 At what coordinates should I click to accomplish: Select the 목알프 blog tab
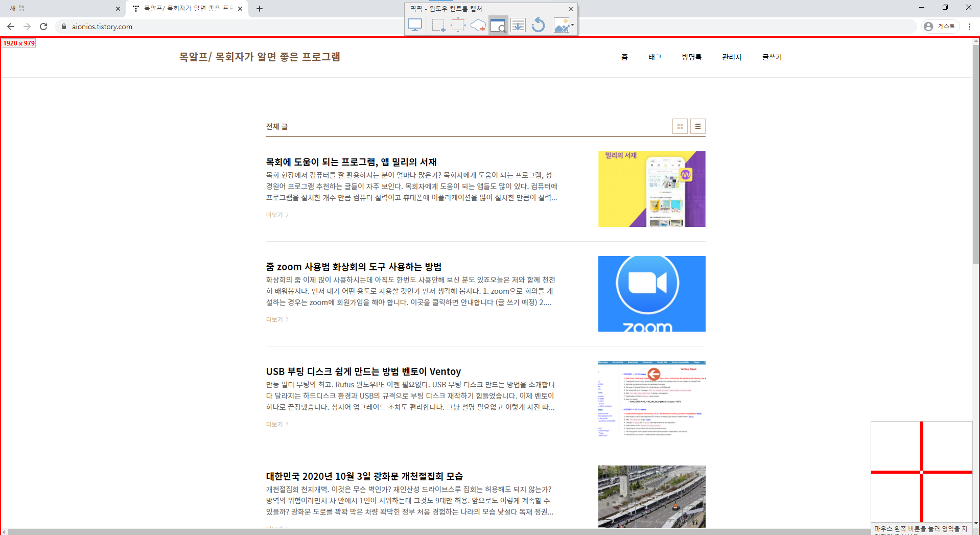coord(187,9)
